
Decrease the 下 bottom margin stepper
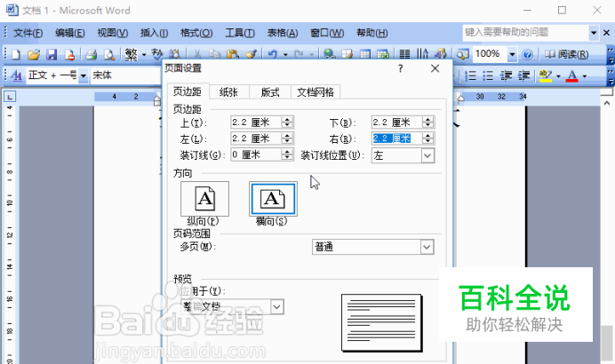427,125
